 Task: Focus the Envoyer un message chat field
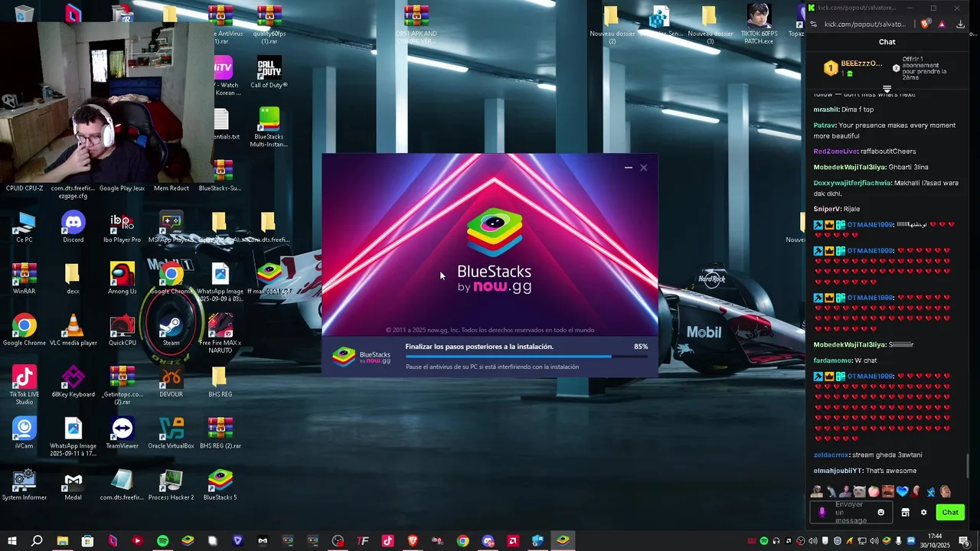click(851, 513)
